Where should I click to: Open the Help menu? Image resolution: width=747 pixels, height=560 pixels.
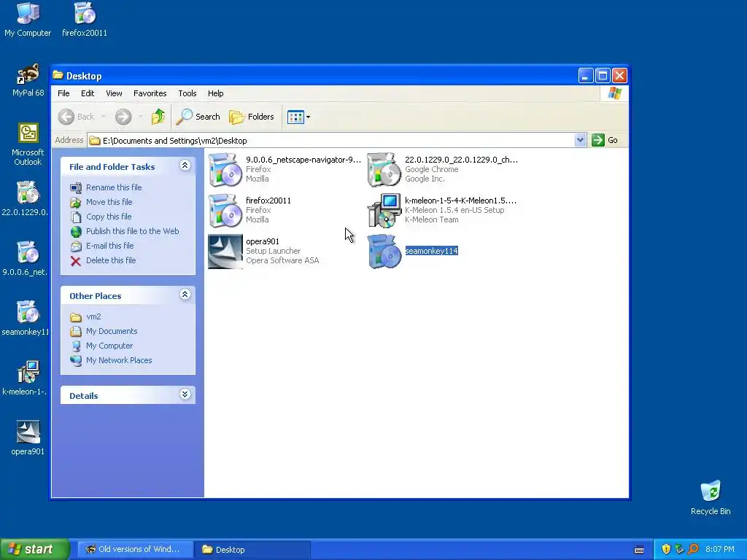(215, 93)
